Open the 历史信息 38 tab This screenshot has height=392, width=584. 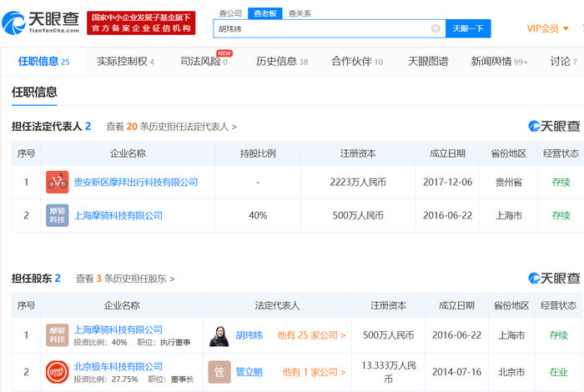coord(282,62)
